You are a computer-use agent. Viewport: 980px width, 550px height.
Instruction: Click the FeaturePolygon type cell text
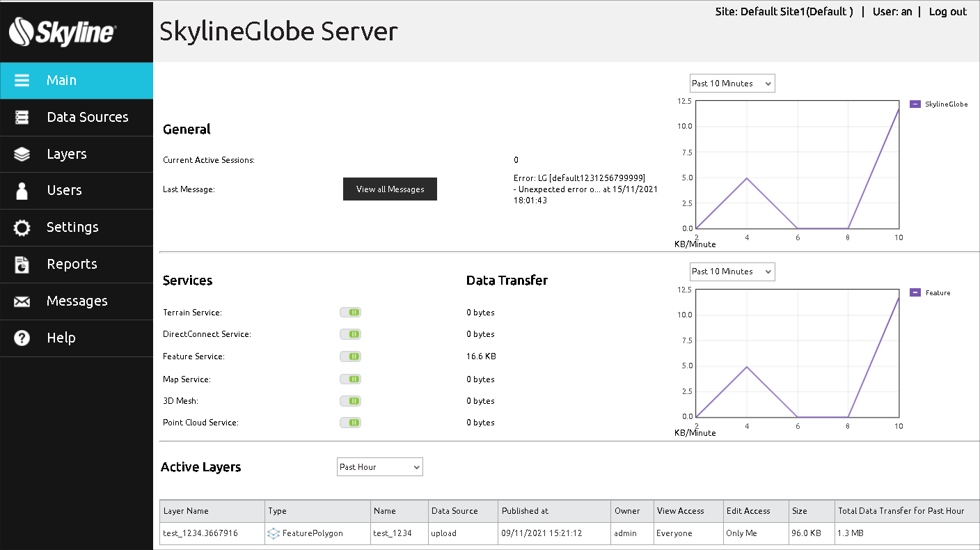point(313,533)
